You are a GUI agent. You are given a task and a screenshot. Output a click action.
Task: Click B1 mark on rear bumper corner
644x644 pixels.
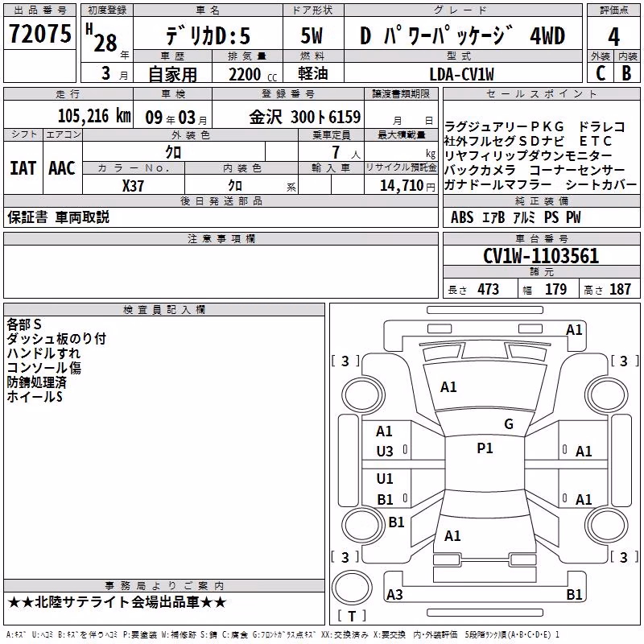click(574, 594)
